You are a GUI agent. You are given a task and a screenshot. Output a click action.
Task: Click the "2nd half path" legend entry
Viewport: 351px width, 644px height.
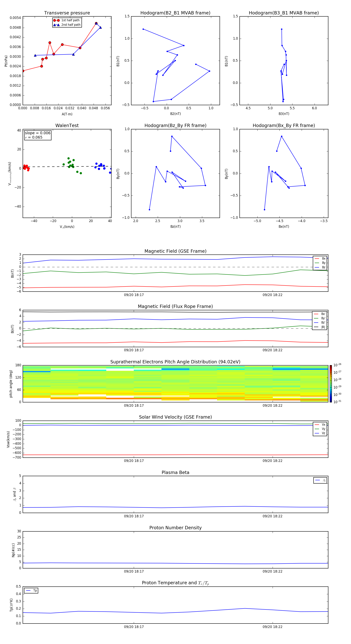pyautogui.click(x=67, y=25)
